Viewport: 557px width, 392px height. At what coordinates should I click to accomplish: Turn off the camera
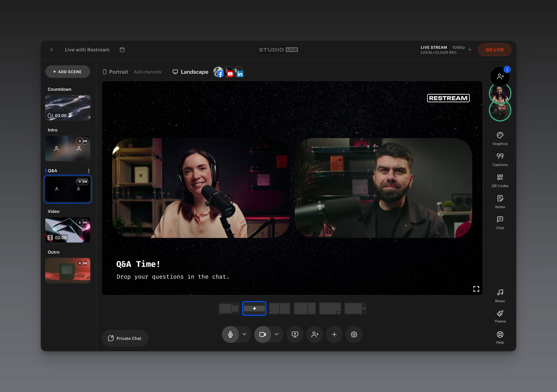263,334
